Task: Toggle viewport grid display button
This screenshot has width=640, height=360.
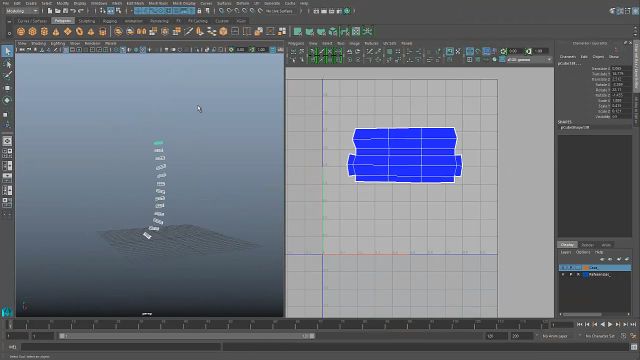Action: (x=66, y=50)
